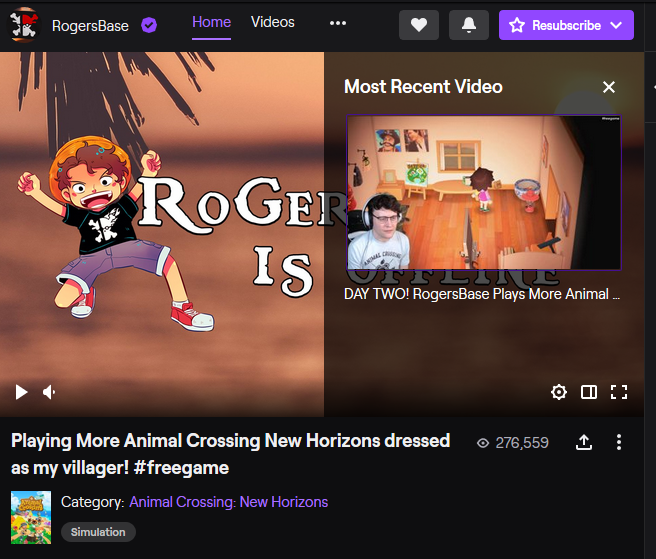Click the Animal Crossing game box art
The width and height of the screenshot is (656, 559).
pos(31,518)
